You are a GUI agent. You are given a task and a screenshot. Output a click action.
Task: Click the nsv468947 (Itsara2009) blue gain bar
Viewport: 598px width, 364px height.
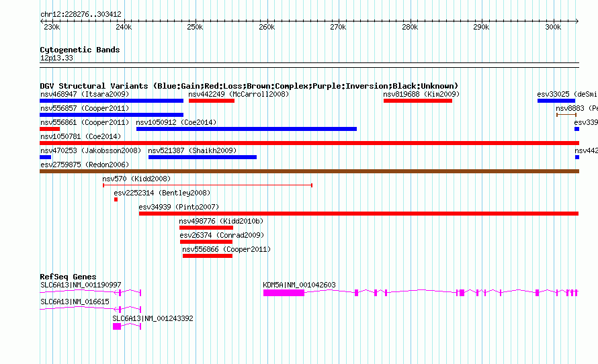pyautogui.click(x=112, y=101)
